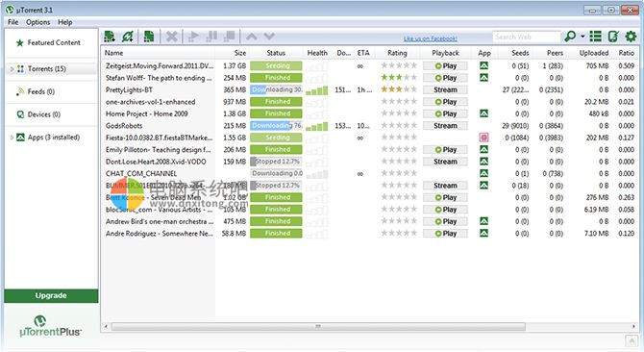
Task: Rate PrettyLights-BT using its stars
Action: click(x=399, y=89)
